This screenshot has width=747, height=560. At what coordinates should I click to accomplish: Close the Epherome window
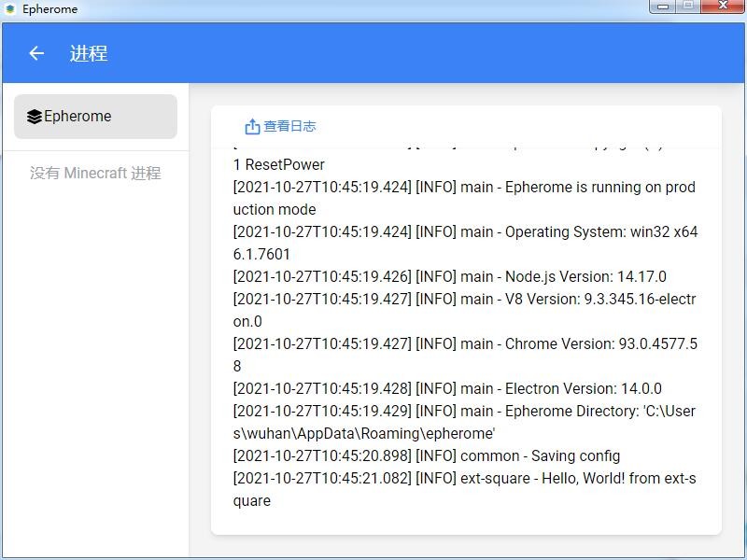click(x=723, y=7)
